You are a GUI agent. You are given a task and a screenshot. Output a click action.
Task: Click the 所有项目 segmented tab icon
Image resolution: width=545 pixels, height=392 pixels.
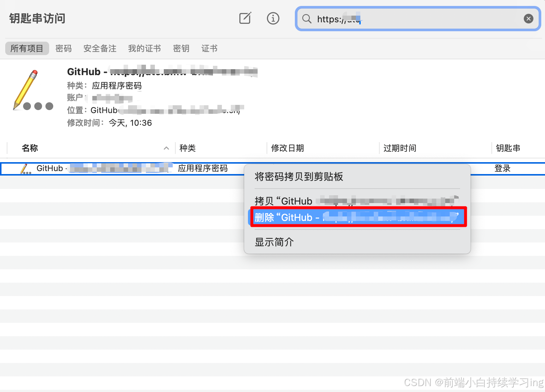[27, 48]
